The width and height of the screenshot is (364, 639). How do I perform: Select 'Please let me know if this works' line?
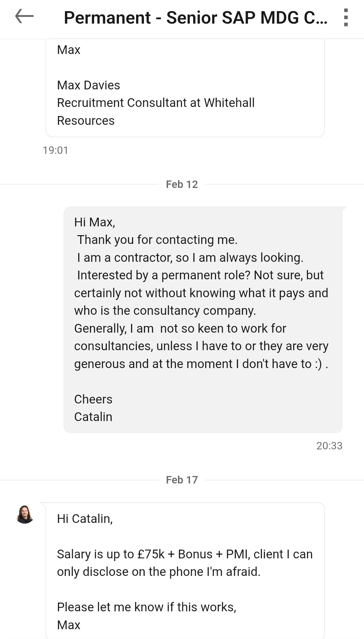point(147,607)
